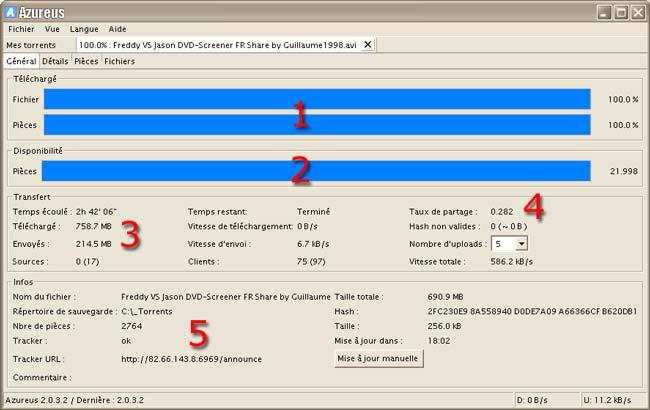The image size is (650, 410).
Task: Click the Temps écoulé value 2h 42' 06"
Action: tap(96, 211)
